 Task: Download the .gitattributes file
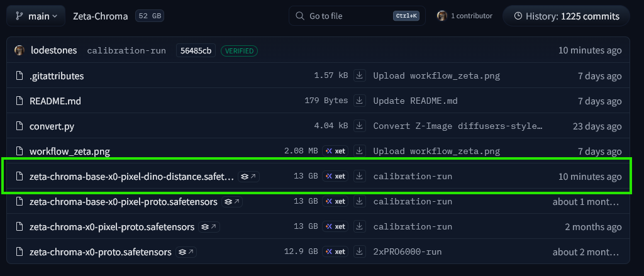tap(360, 75)
